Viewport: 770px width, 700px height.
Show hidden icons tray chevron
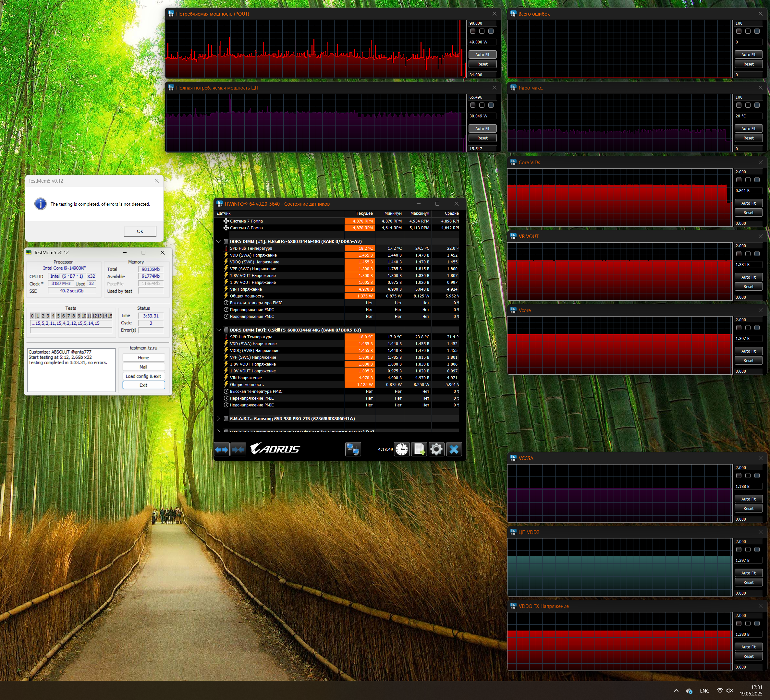[676, 691]
